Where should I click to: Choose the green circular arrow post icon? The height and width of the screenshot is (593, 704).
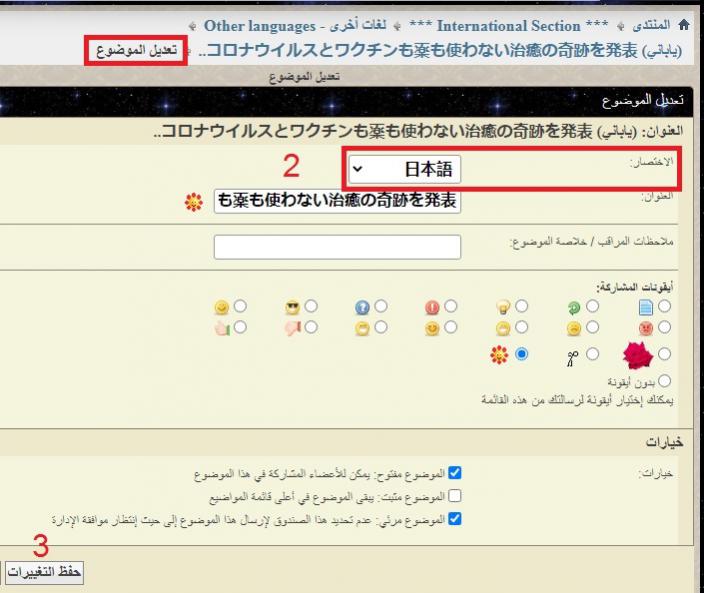coord(573,307)
